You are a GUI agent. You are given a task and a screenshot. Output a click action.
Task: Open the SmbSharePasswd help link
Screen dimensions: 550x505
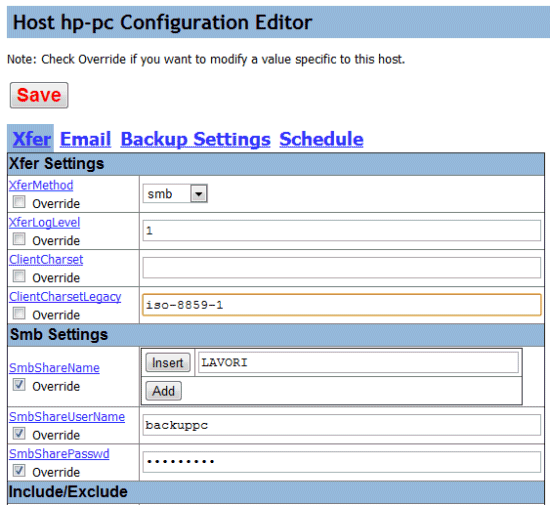tap(59, 454)
